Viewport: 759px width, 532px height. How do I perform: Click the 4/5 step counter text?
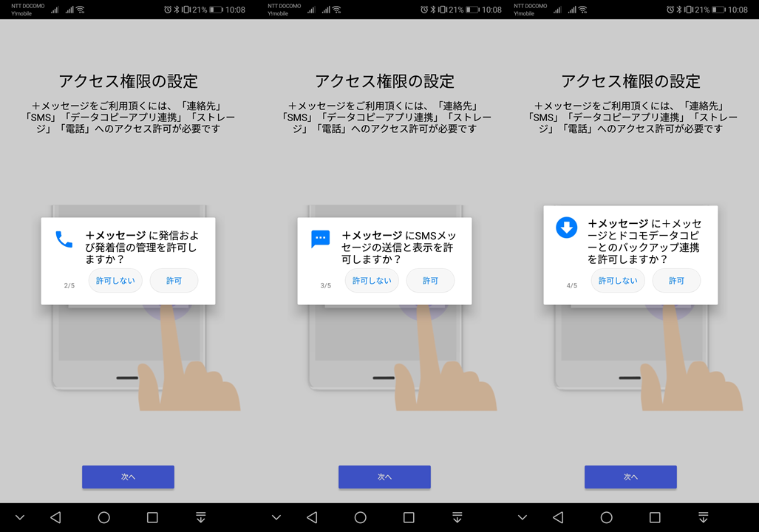pos(572,286)
